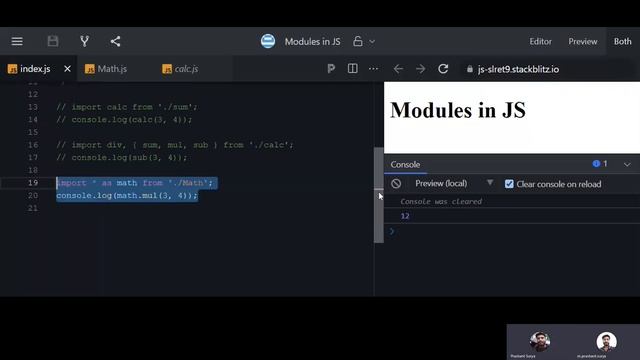The width and height of the screenshot is (640, 360).
Task: Click the console info count badge
Action: click(x=600, y=164)
